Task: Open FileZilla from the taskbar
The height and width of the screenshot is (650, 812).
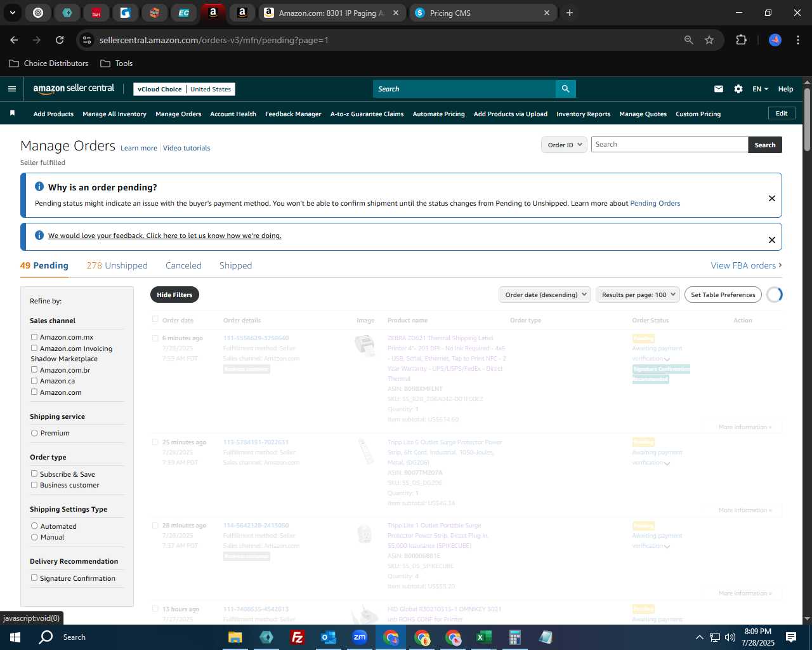Action: point(297,637)
